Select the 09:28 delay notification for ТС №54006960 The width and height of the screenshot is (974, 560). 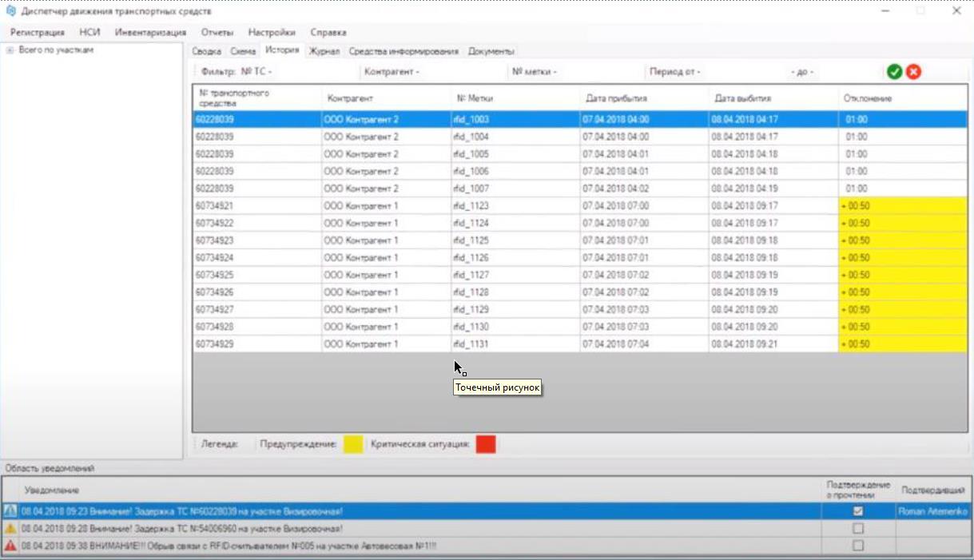click(x=487, y=529)
